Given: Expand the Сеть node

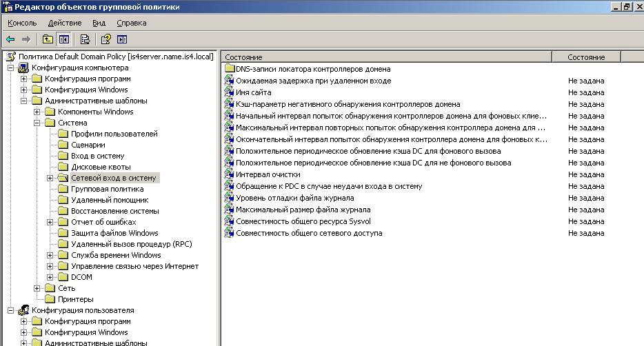Looking at the screenshot, I should pos(37,288).
